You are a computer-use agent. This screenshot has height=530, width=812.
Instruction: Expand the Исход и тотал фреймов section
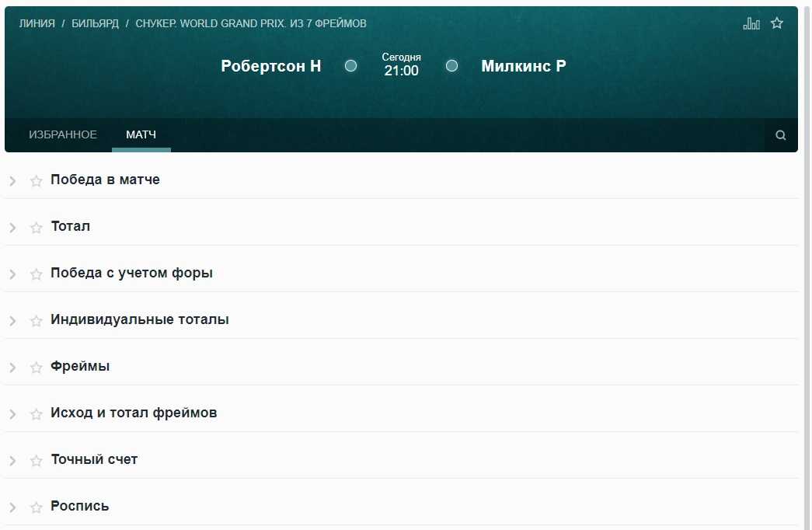coord(12,414)
